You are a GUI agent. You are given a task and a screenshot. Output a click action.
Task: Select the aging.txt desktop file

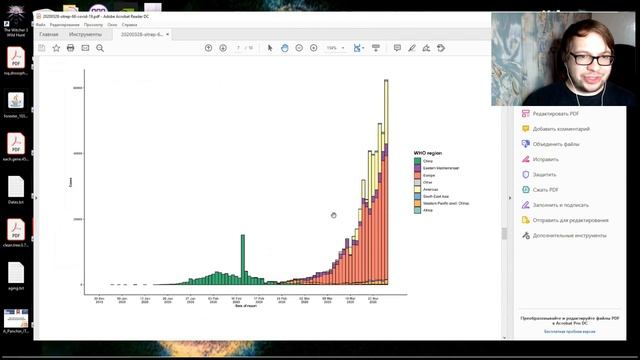click(x=16, y=276)
